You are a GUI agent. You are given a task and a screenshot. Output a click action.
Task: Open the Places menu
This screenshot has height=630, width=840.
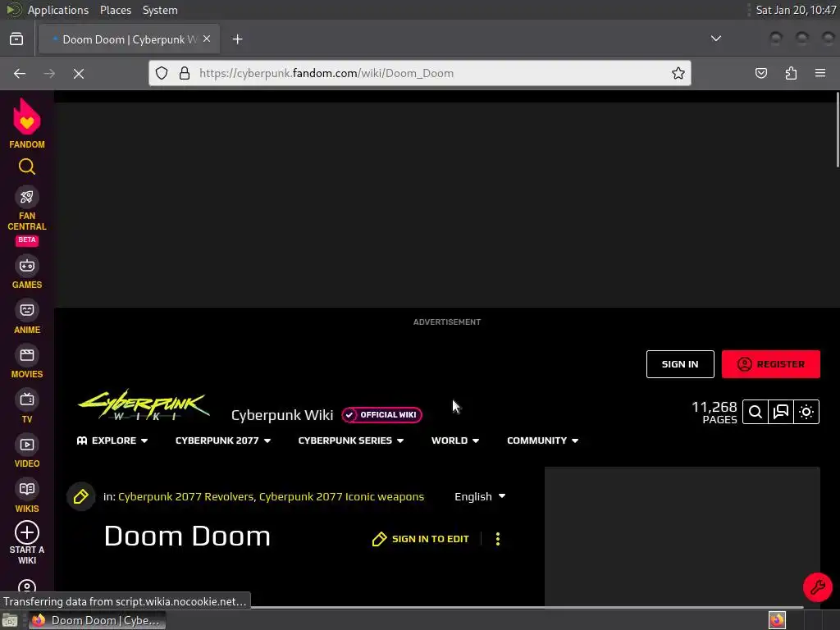click(116, 10)
